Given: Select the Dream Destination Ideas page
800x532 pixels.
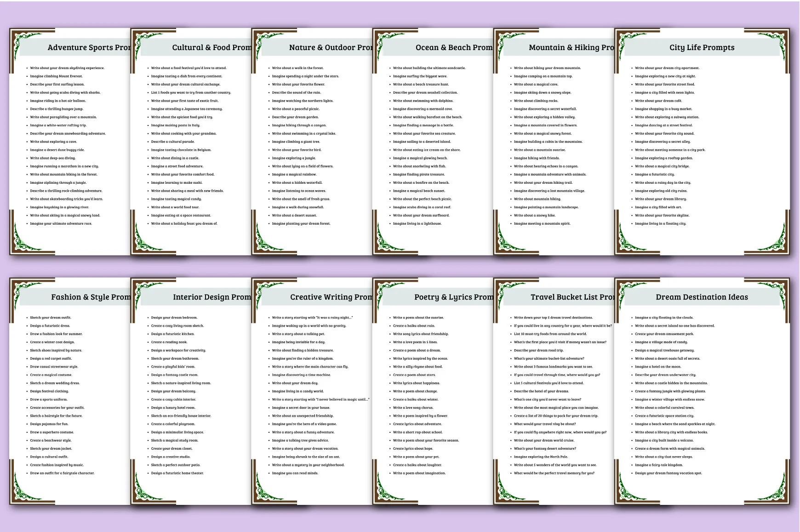Looking at the screenshot, I should [x=702, y=391].
